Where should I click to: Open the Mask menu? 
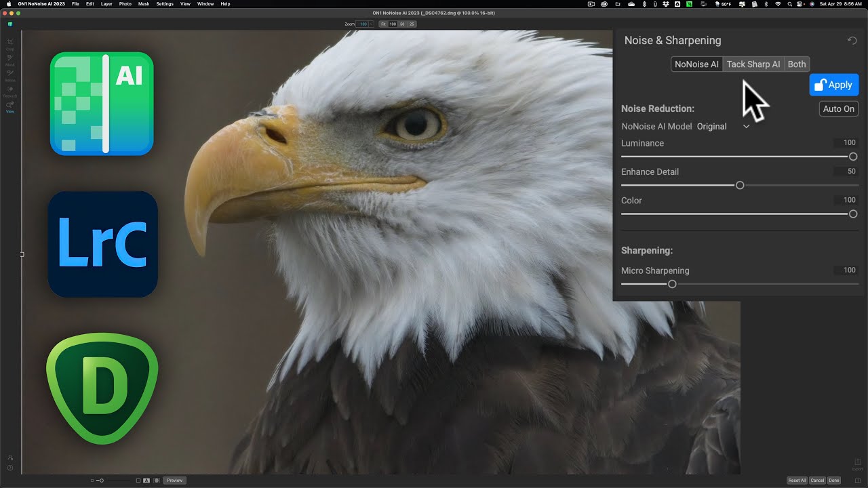[144, 4]
